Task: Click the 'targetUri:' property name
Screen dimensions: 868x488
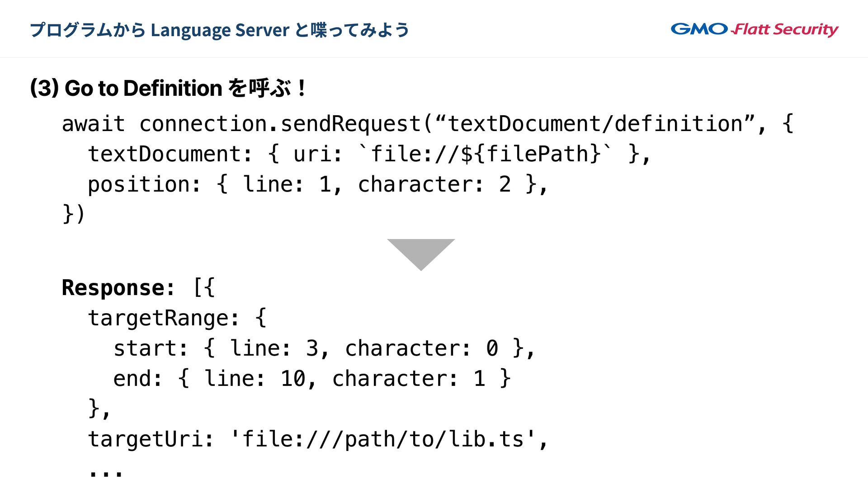Action: (x=151, y=439)
